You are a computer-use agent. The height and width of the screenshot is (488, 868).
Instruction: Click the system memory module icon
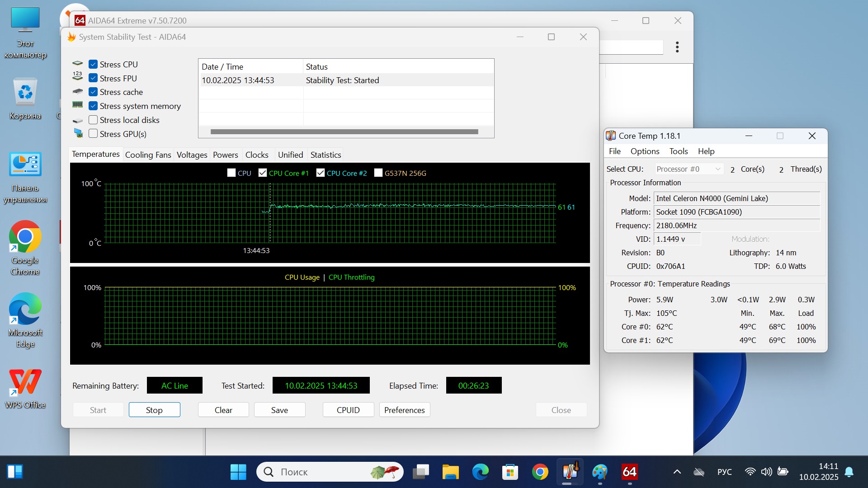point(78,105)
